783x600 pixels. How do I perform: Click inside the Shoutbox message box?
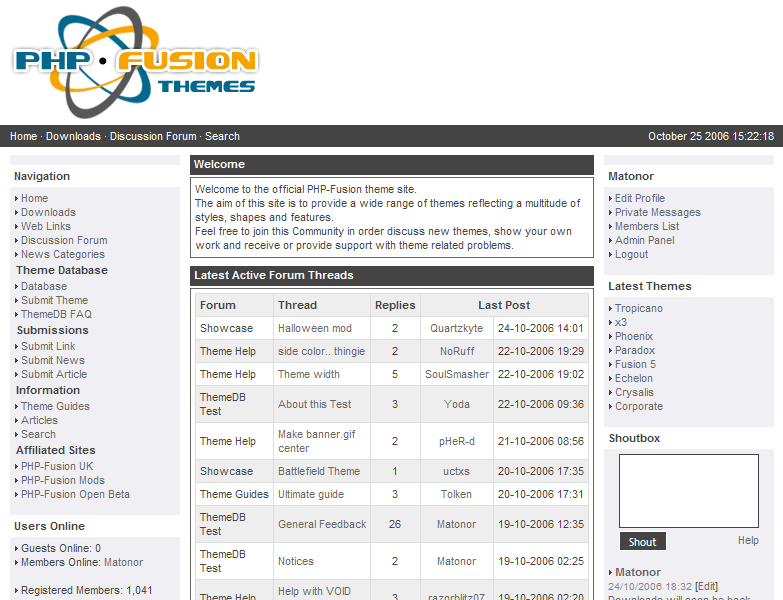pos(689,491)
